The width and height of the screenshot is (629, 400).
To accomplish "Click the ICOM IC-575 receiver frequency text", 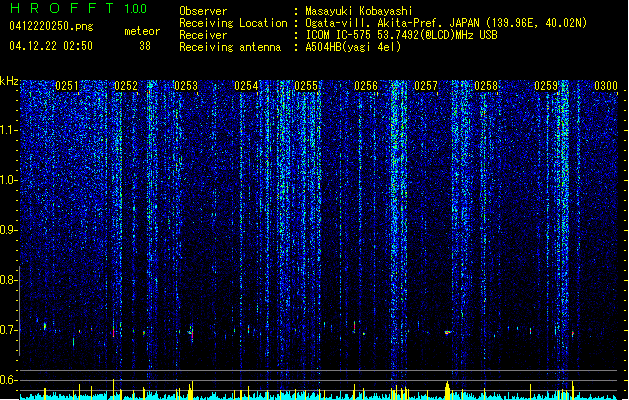I will 401,35.
